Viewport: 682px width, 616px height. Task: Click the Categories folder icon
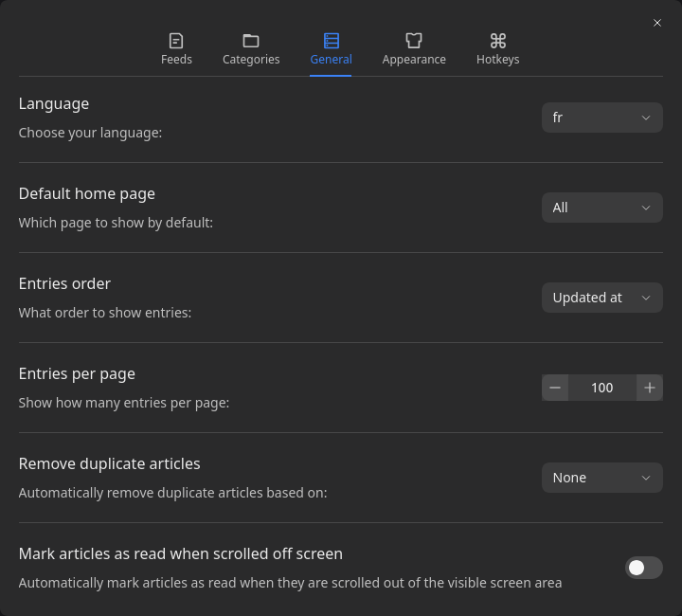[251, 41]
